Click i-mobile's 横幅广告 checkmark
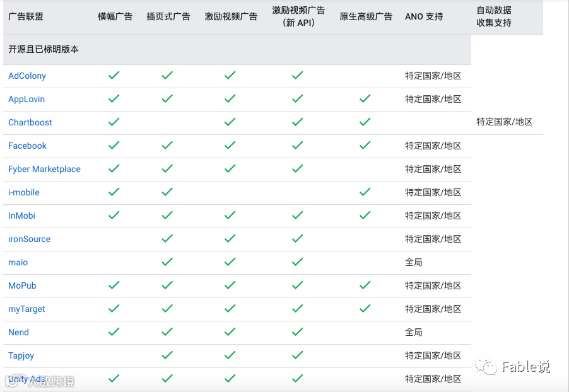Viewport: 569px width, 392px height. pyautogui.click(x=114, y=192)
